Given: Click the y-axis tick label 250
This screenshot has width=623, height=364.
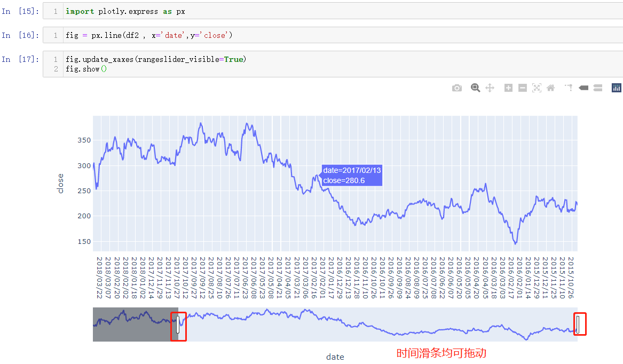Looking at the screenshot, I should click(x=84, y=191).
